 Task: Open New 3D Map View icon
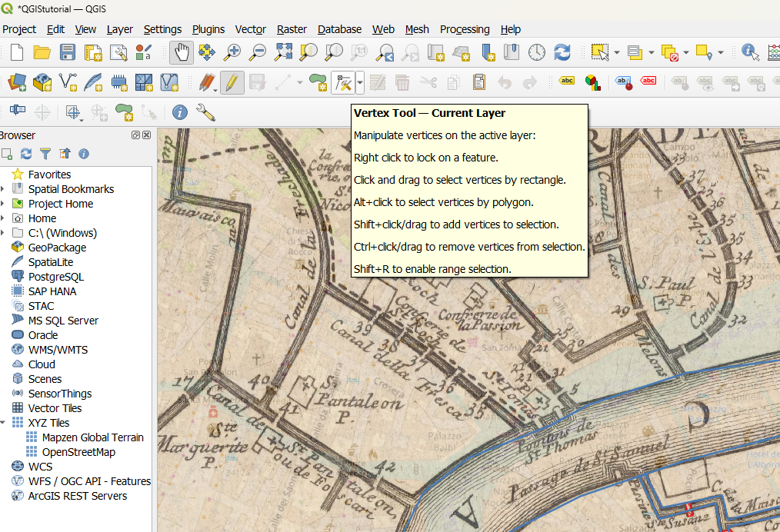pos(462,52)
